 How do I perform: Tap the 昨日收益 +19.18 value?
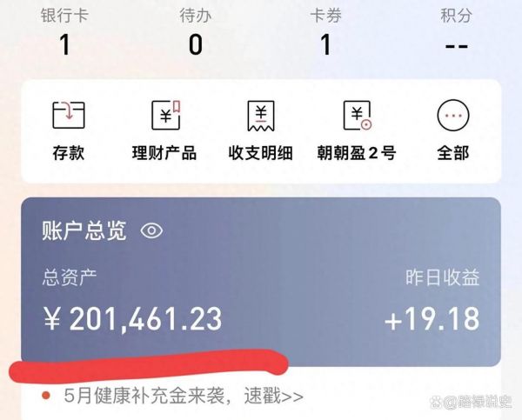point(432,319)
